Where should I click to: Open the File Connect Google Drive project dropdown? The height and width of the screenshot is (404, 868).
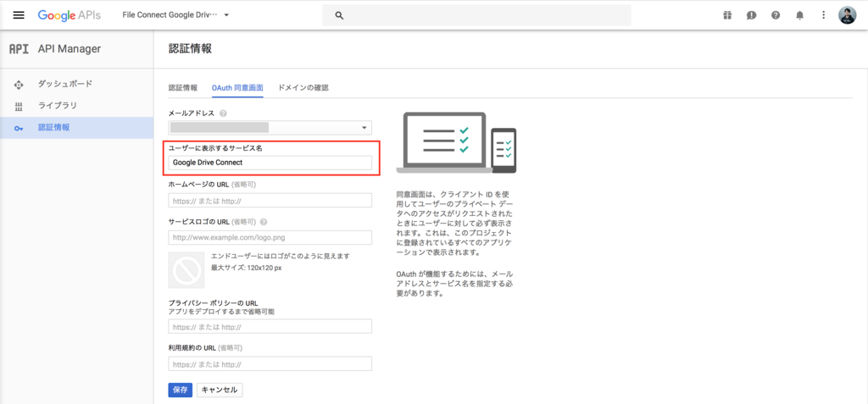pyautogui.click(x=175, y=15)
